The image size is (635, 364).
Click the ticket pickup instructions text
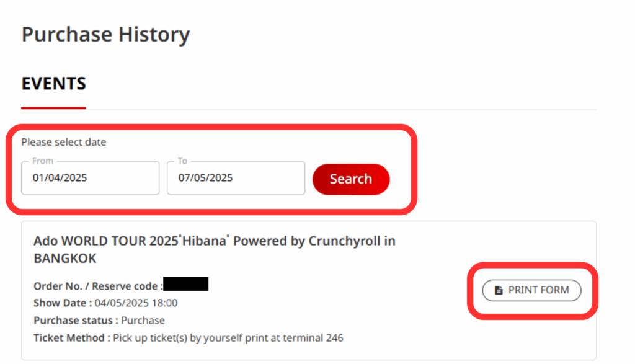(228, 338)
